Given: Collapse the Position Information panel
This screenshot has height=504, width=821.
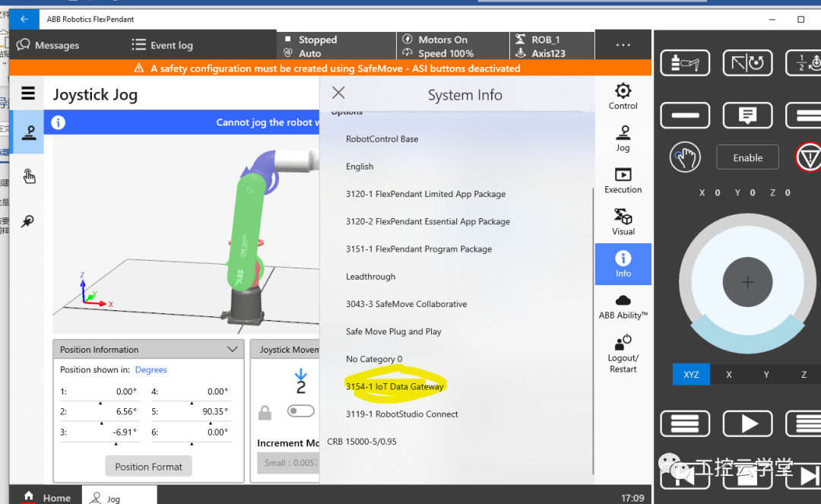Looking at the screenshot, I should click(233, 349).
